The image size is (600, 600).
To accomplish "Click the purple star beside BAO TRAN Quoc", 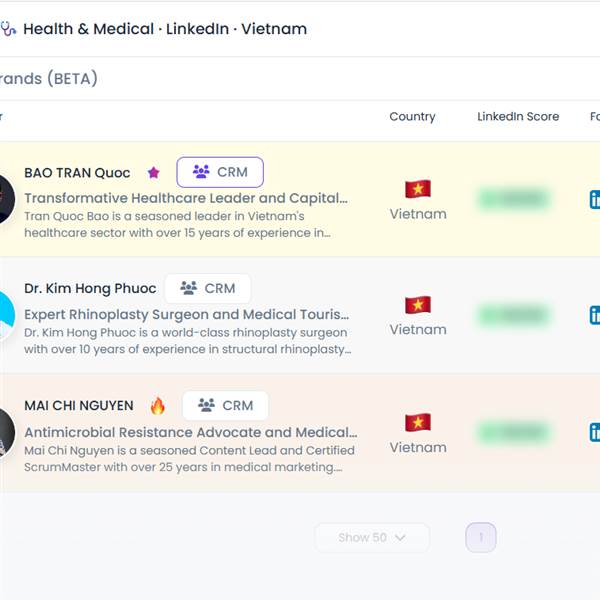I will pos(153,173).
